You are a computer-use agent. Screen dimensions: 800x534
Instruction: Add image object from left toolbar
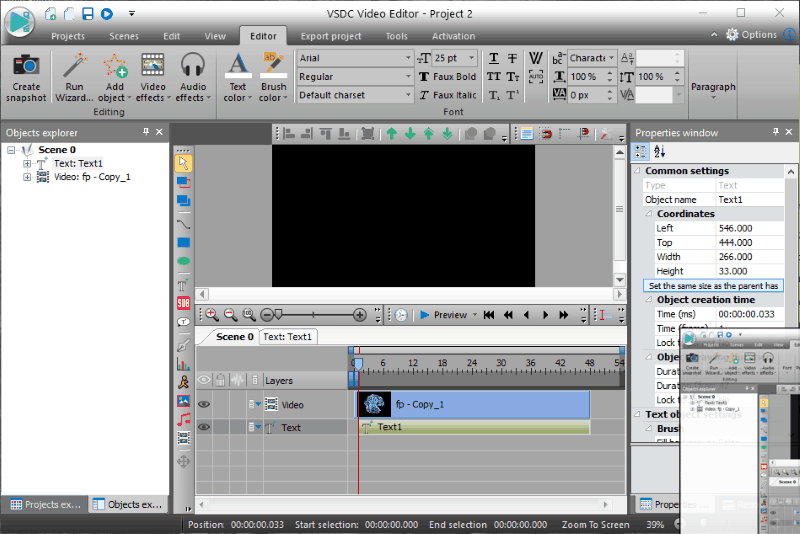183,401
